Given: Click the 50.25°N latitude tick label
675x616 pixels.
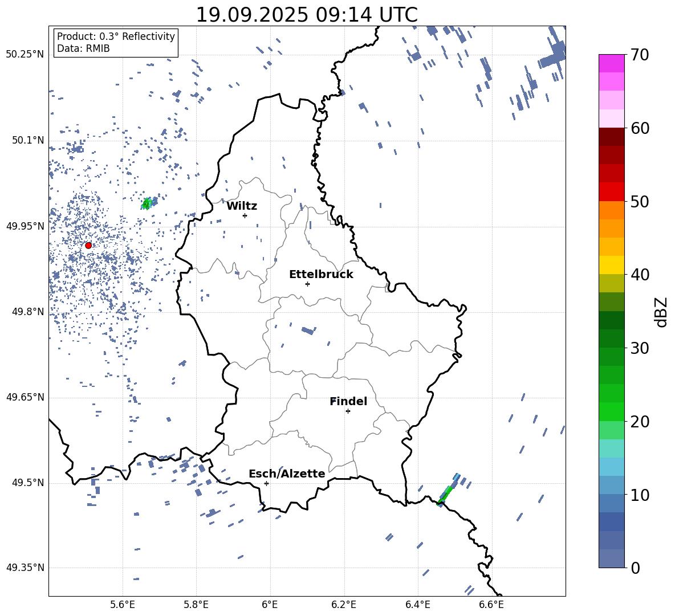Looking at the screenshot, I should 25,55.
